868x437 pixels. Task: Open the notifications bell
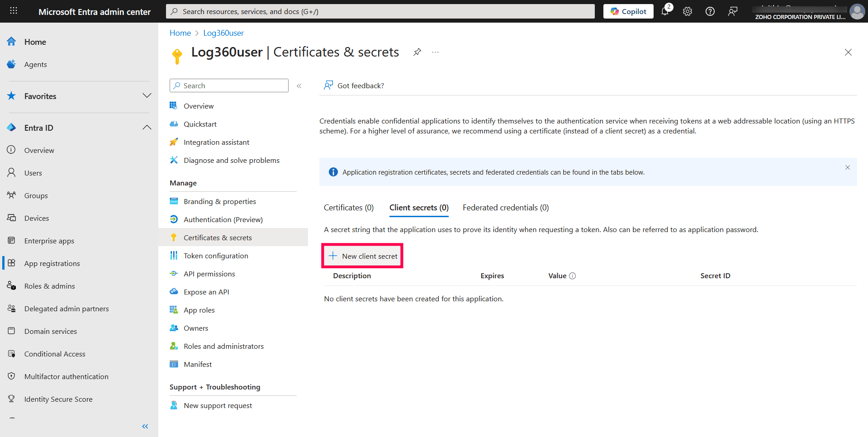pos(665,11)
